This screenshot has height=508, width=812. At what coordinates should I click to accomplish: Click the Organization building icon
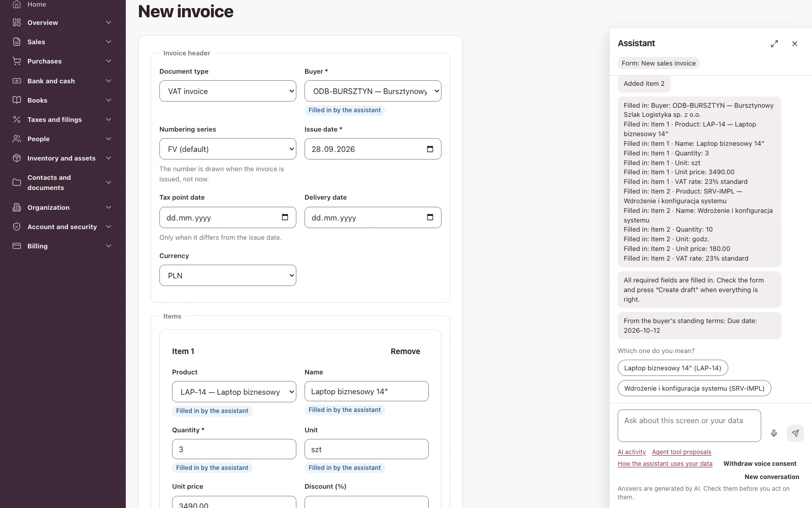[x=17, y=207]
